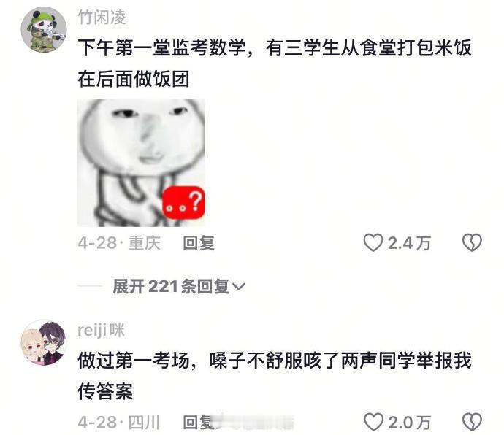Like the comment by reiji咪
504x435 pixels.
pos(373,422)
